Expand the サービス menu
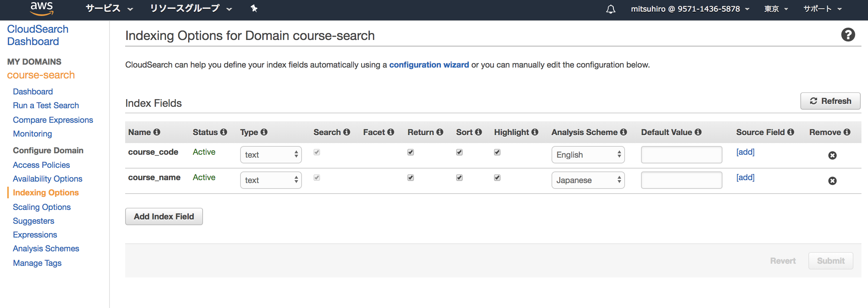The width and height of the screenshot is (868, 308). (110, 9)
